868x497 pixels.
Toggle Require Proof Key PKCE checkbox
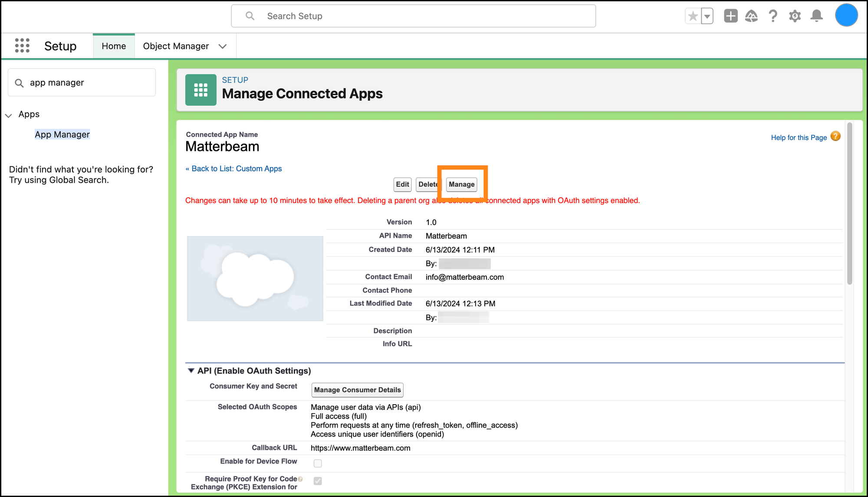(x=318, y=481)
